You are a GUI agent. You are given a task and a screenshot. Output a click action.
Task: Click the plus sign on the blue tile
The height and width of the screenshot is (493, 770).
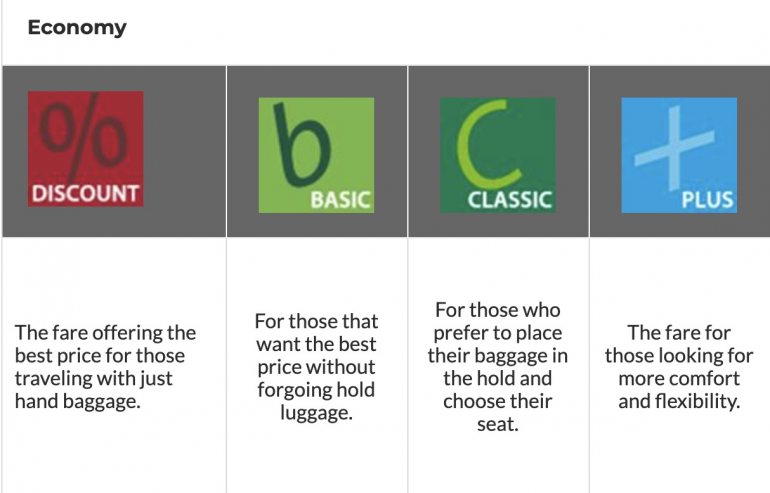(676, 146)
